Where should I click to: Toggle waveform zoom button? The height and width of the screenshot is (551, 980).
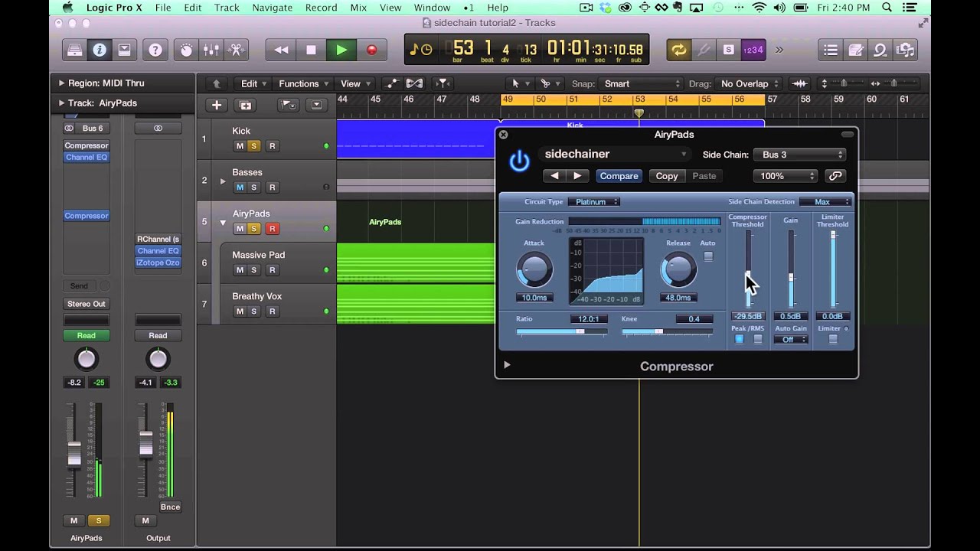tap(799, 83)
